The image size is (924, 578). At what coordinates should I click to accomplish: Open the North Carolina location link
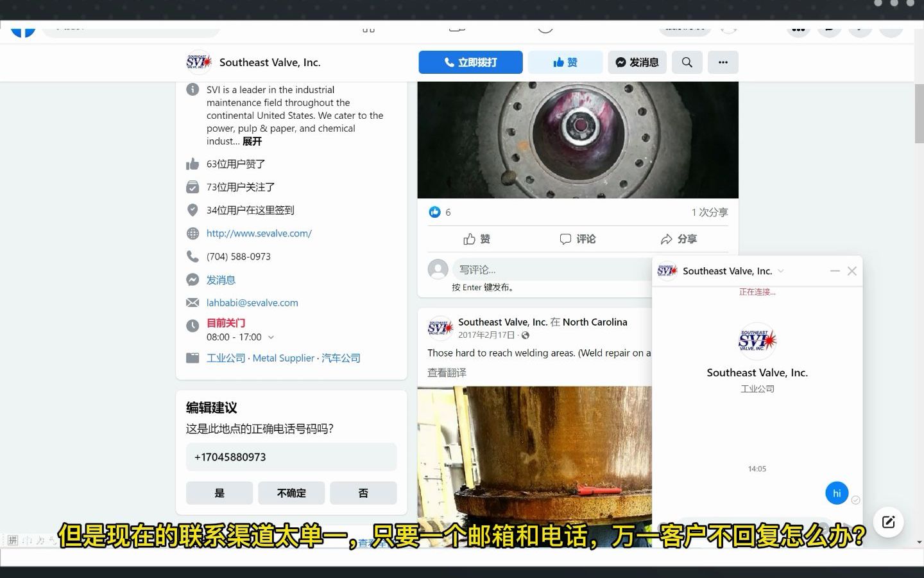[595, 322]
